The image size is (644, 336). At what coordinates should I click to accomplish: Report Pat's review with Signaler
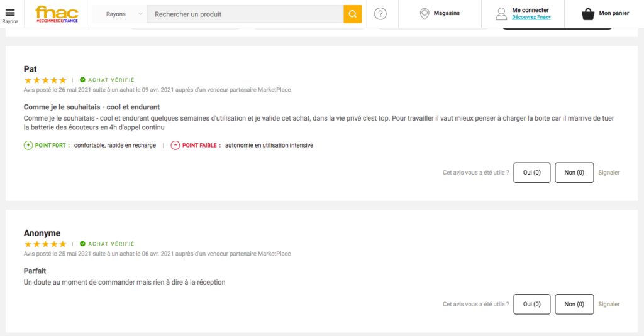coord(609,173)
